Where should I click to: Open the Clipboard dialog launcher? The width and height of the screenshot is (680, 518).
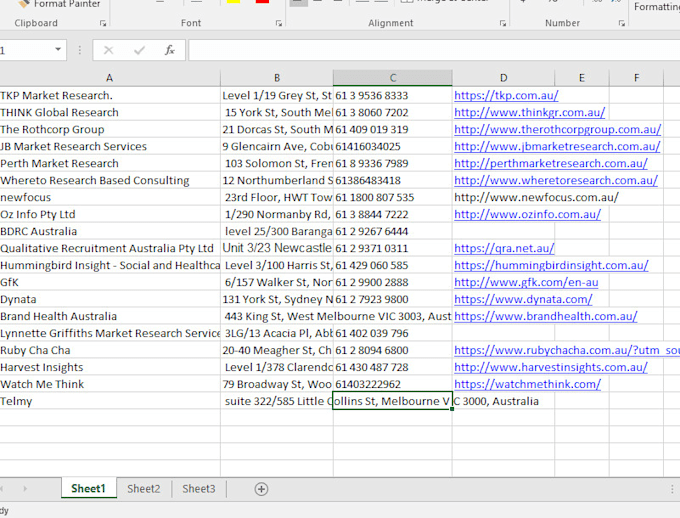[x=103, y=23]
